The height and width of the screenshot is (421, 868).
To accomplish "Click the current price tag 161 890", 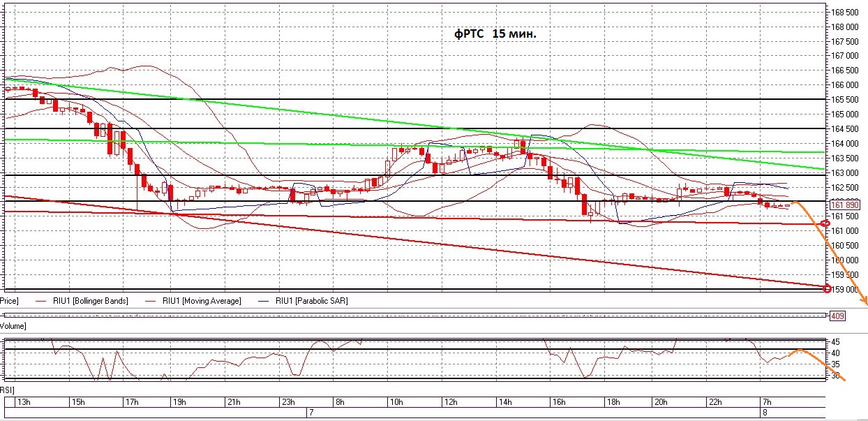I will (844, 205).
